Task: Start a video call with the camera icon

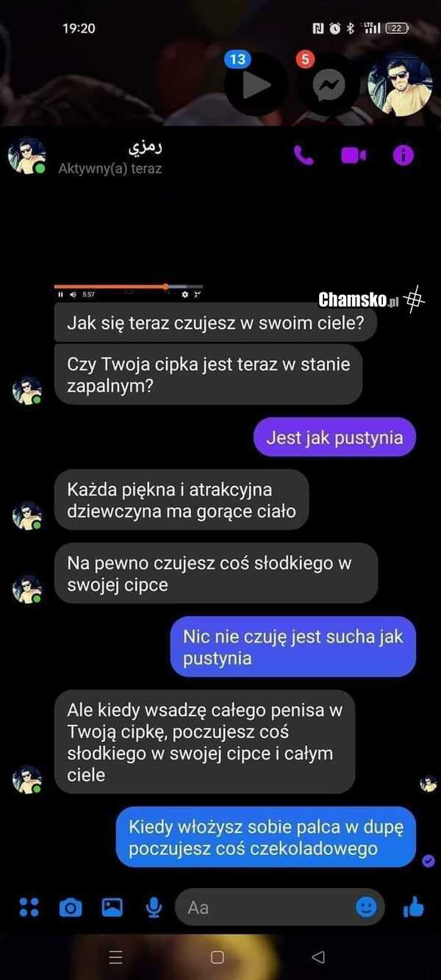Action: click(x=354, y=155)
